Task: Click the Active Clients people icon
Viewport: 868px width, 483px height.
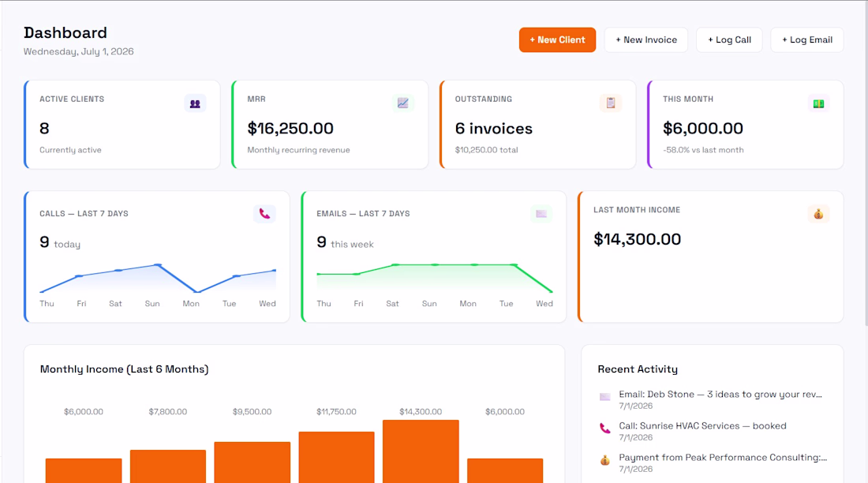Action: (x=195, y=103)
